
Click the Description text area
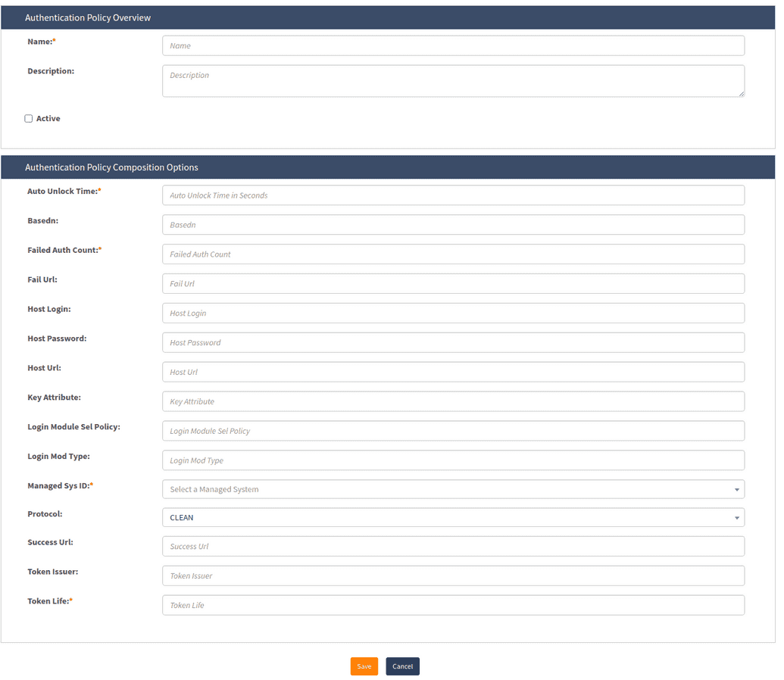[x=453, y=81]
